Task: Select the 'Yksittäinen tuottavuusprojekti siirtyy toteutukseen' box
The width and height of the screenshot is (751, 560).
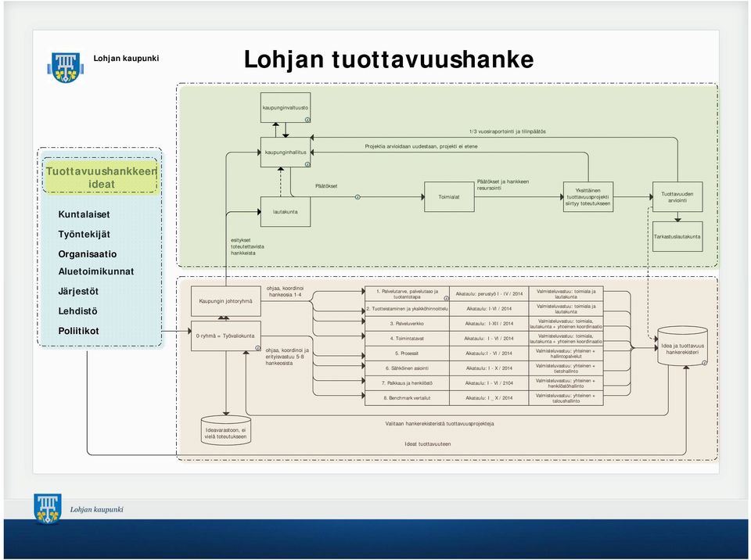Action: 588,197
